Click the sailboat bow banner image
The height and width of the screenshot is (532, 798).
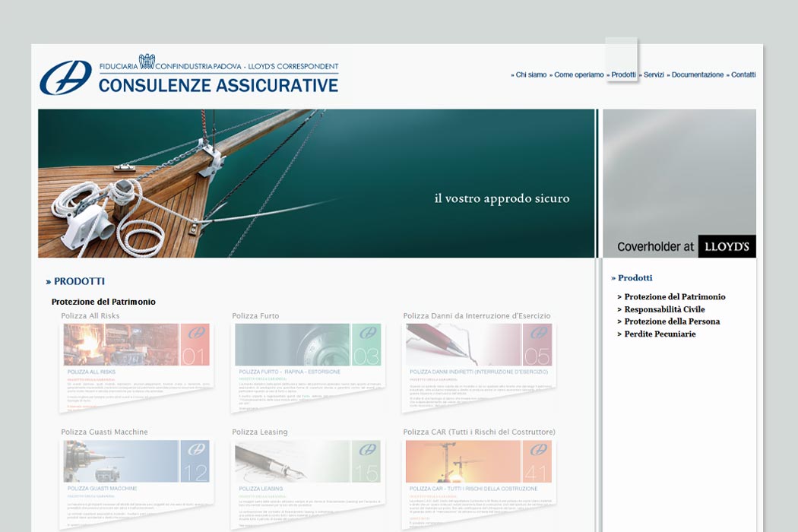pyautogui.click(x=317, y=183)
